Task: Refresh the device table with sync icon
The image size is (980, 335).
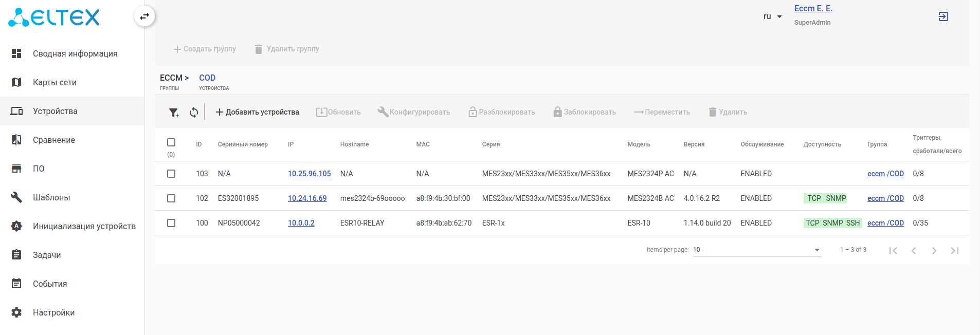Action: (194, 112)
